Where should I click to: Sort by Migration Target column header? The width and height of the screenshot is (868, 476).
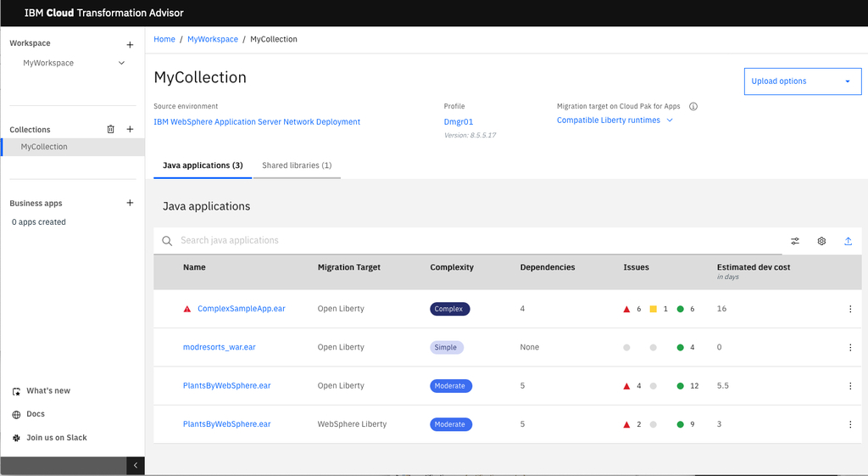[x=348, y=267]
